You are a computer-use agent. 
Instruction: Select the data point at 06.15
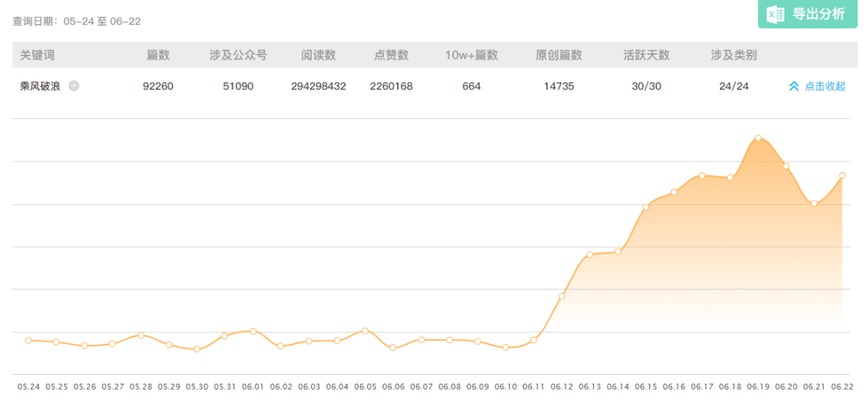tap(645, 208)
